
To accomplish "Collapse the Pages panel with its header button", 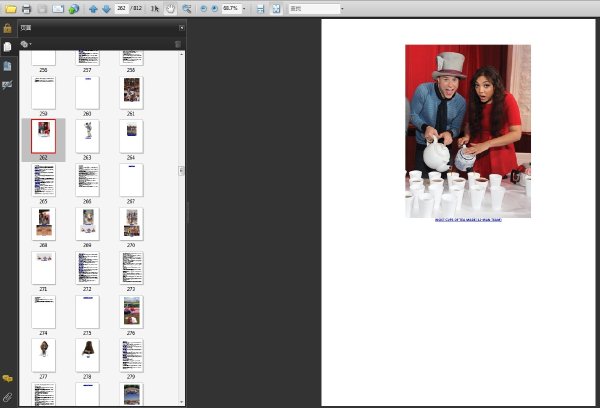I will pyautogui.click(x=181, y=28).
